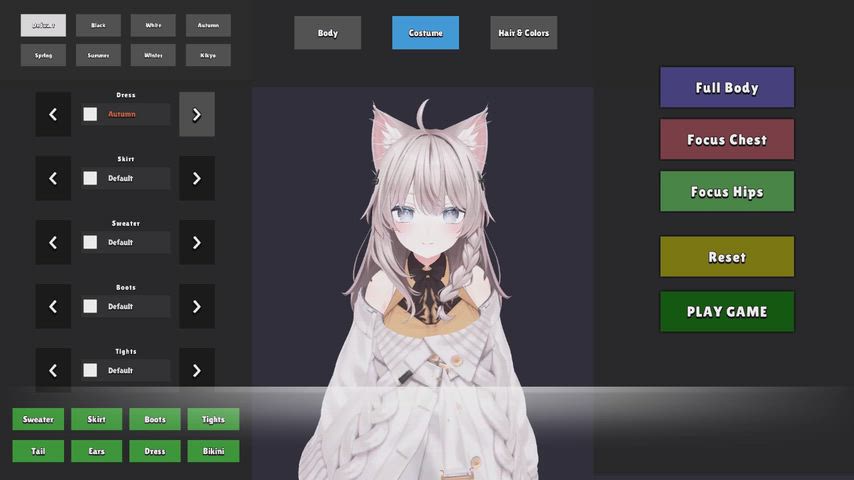854x480 pixels.
Task: Click the character preview viewport
Action: pyautogui.click(x=423, y=283)
